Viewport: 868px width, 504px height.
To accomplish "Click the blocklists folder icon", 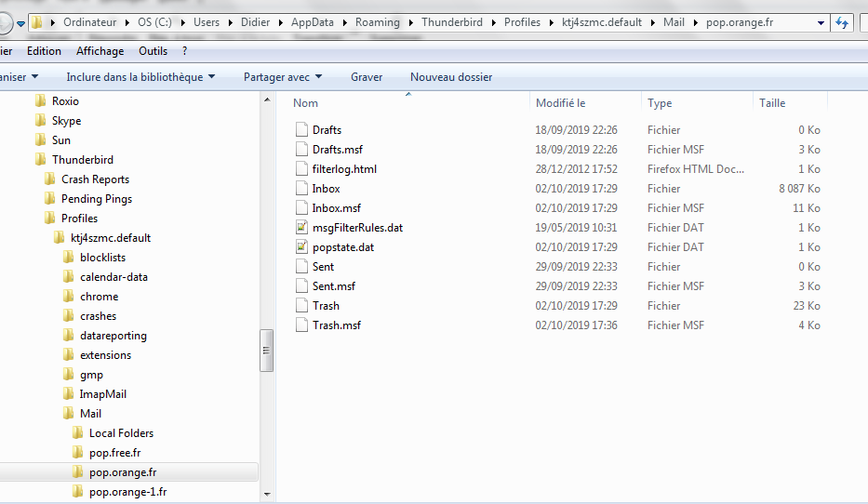I will click(x=69, y=258).
